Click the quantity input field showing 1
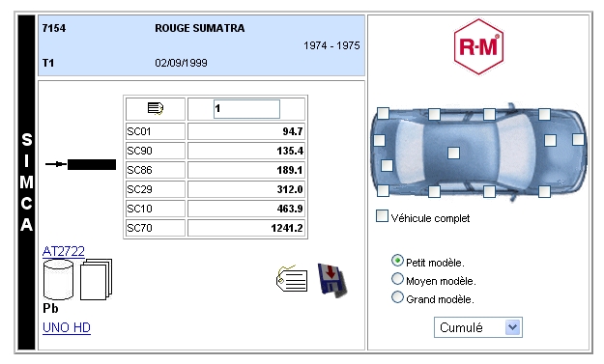This screenshot has width=604, height=364. click(247, 109)
